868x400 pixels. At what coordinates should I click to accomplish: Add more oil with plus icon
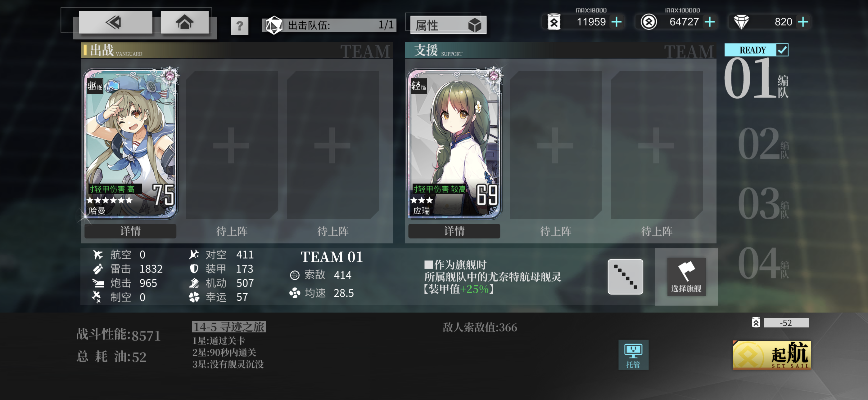(616, 22)
